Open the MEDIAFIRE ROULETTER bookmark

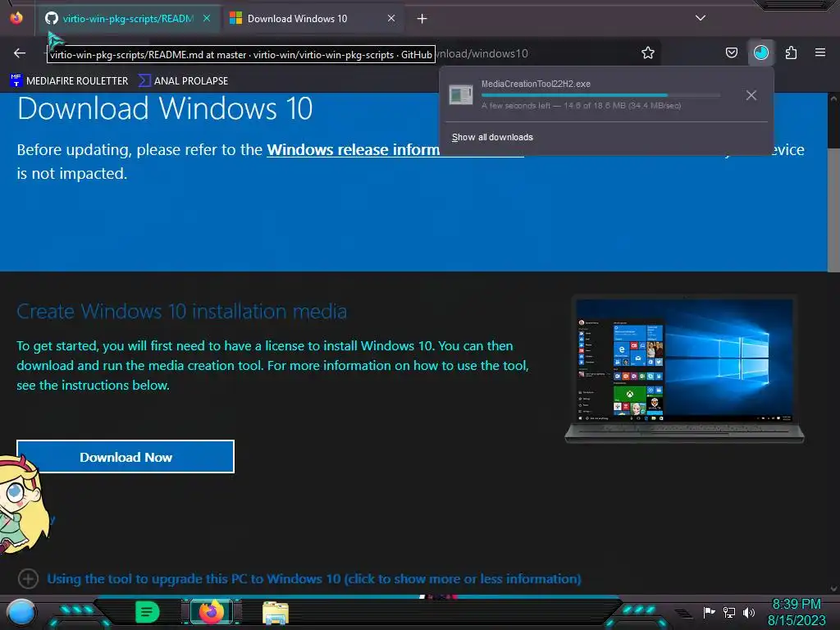click(x=69, y=81)
